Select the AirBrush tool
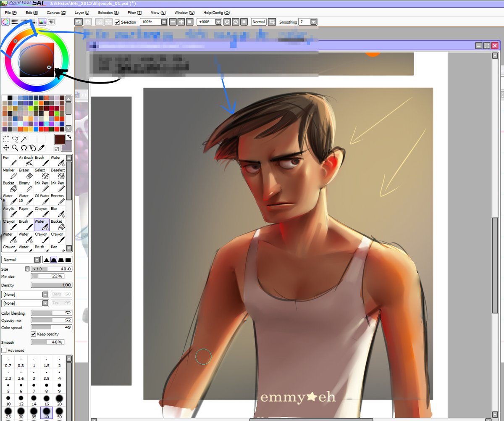Screen dimensions: 504x421 [x=26, y=161]
